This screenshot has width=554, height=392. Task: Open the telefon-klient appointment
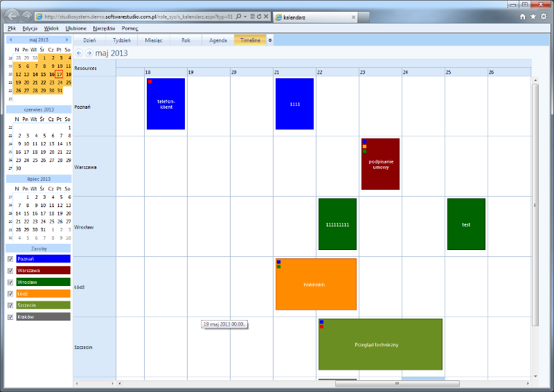(166, 104)
